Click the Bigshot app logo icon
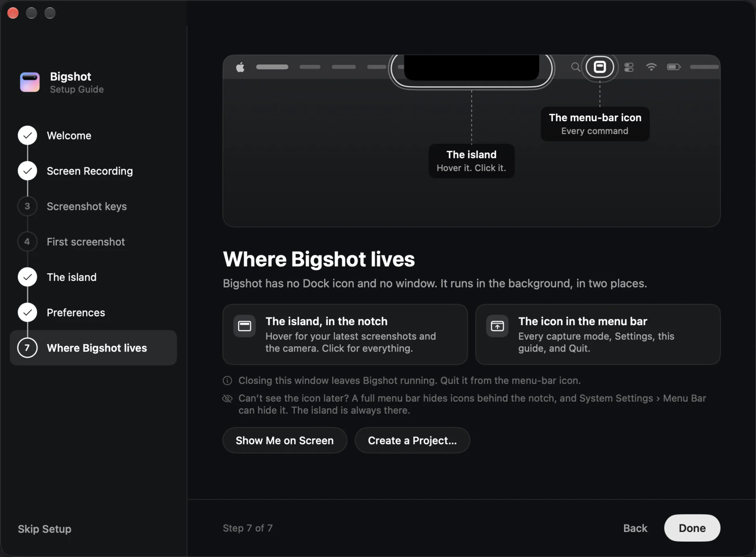The width and height of the screenshot is (756, 557). 30,83
